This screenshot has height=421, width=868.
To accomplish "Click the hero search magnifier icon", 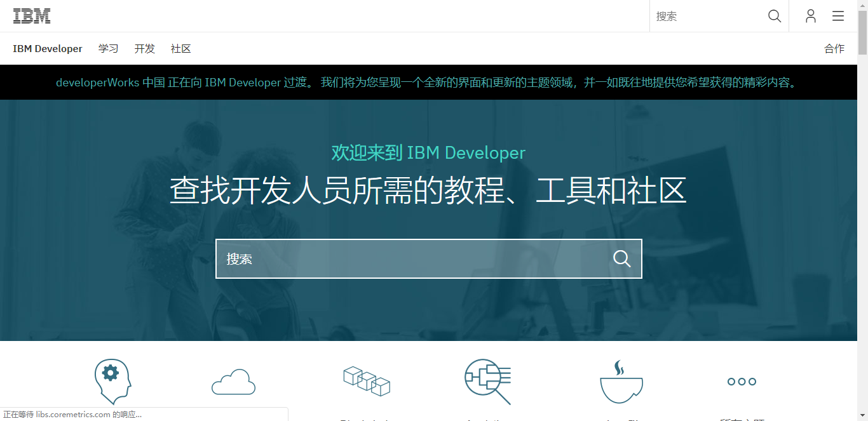I will click(x=622, y=258).
